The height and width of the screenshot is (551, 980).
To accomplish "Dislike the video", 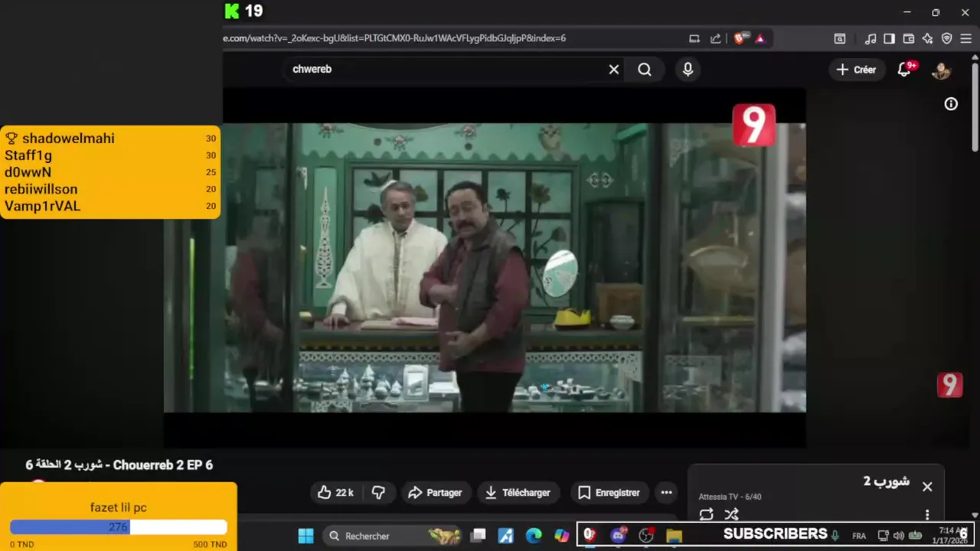I will click(x=378, y=493).
